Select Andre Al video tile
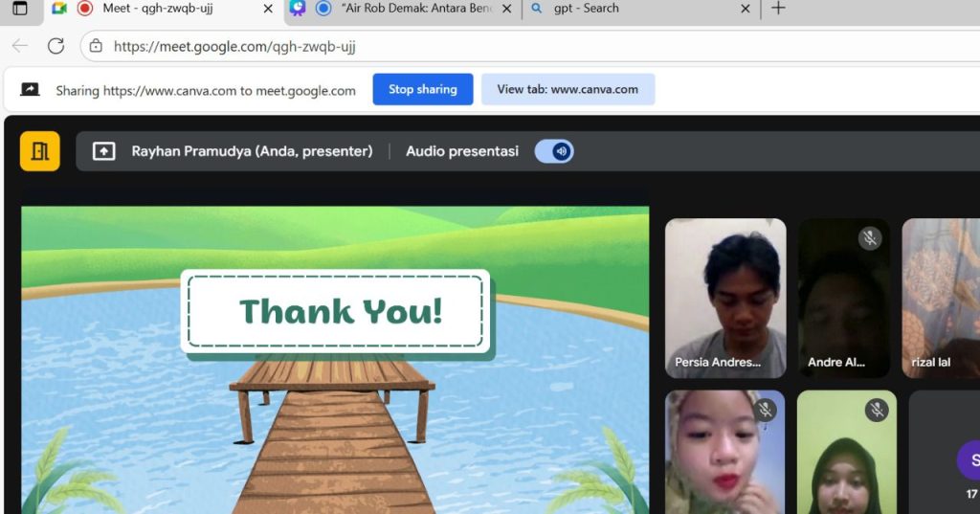Viewport: 980px width, 514px height. pyautogui.click(x=844, y=299)
